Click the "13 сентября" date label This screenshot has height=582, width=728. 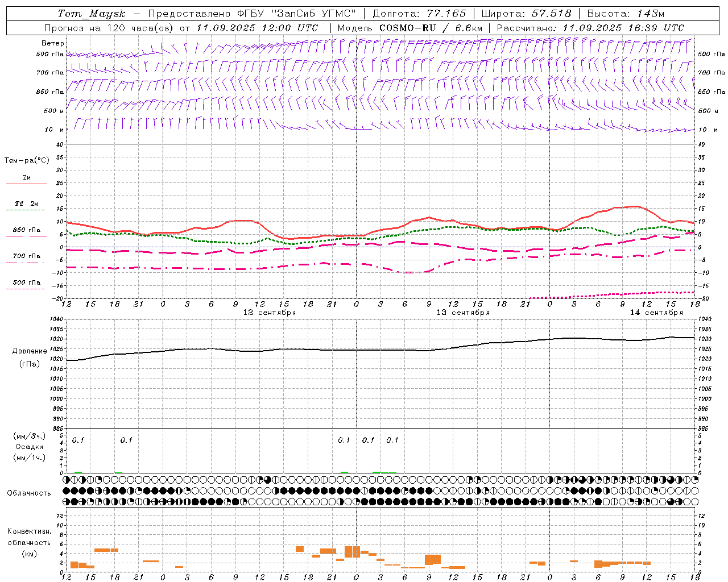point(463,313)
